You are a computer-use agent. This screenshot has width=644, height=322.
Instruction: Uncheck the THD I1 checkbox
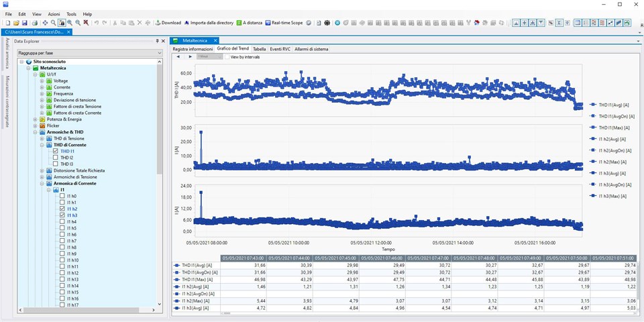[55, 152]
